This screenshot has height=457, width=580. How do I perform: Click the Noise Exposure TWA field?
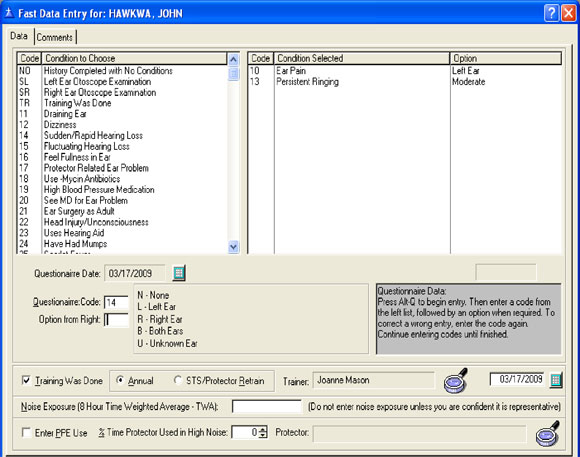point(267,406)
